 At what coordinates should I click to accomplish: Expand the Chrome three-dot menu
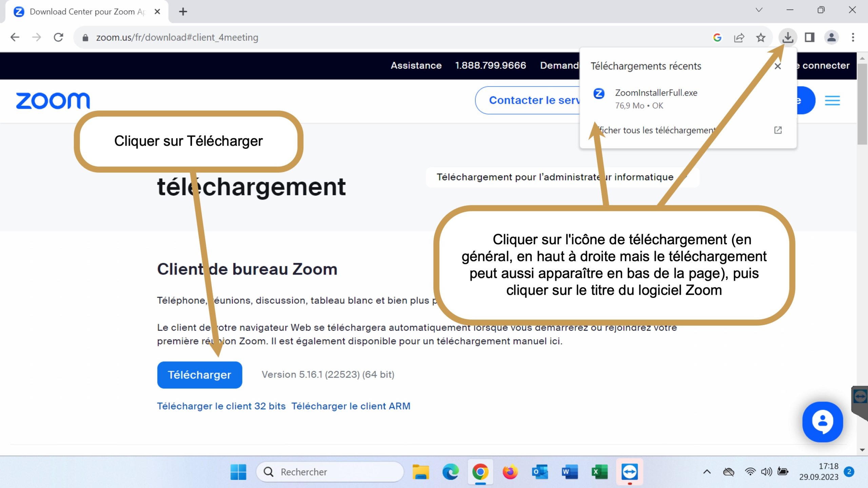[x=853, y=37]
